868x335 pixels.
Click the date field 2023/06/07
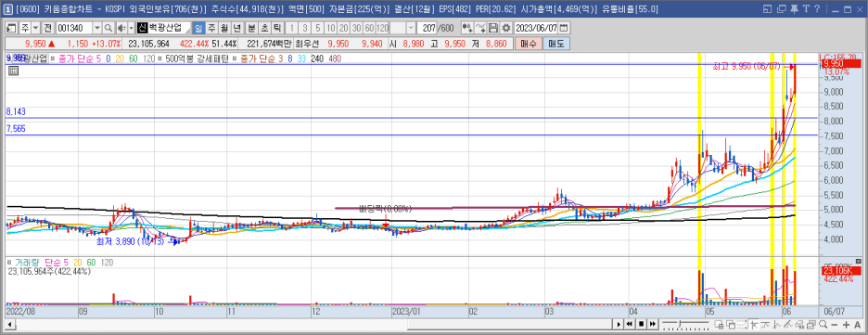tap(536, 28)
